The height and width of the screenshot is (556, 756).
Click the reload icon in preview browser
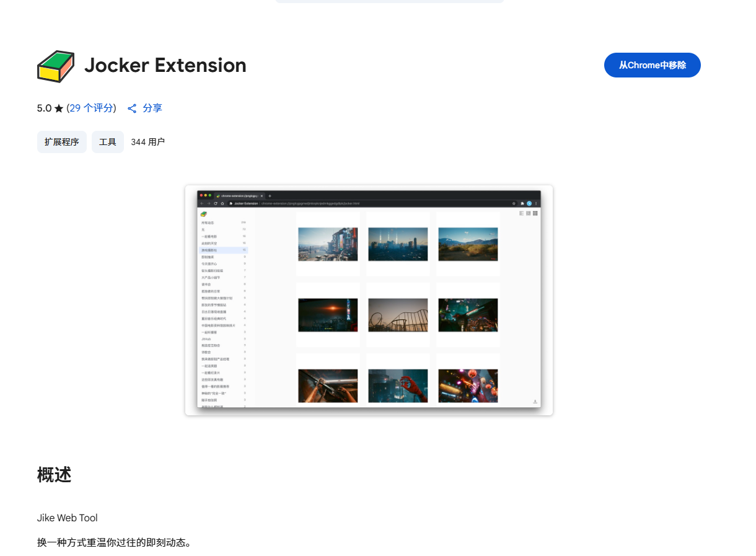tap(215, 203)
